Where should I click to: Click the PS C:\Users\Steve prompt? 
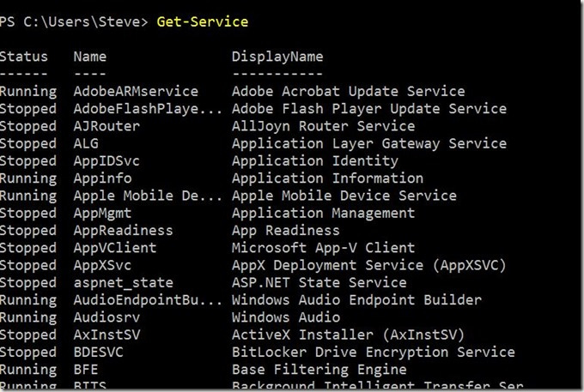point(72,20)
